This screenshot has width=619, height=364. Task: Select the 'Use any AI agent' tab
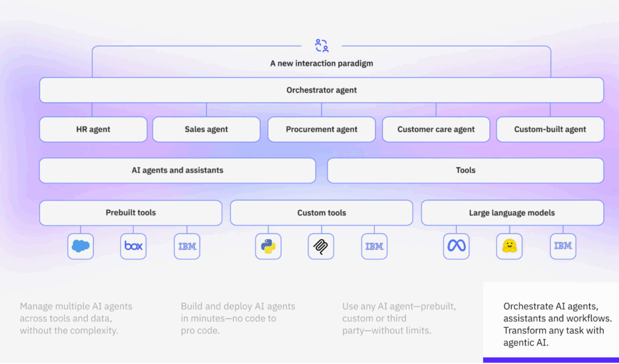coord(399,318)
